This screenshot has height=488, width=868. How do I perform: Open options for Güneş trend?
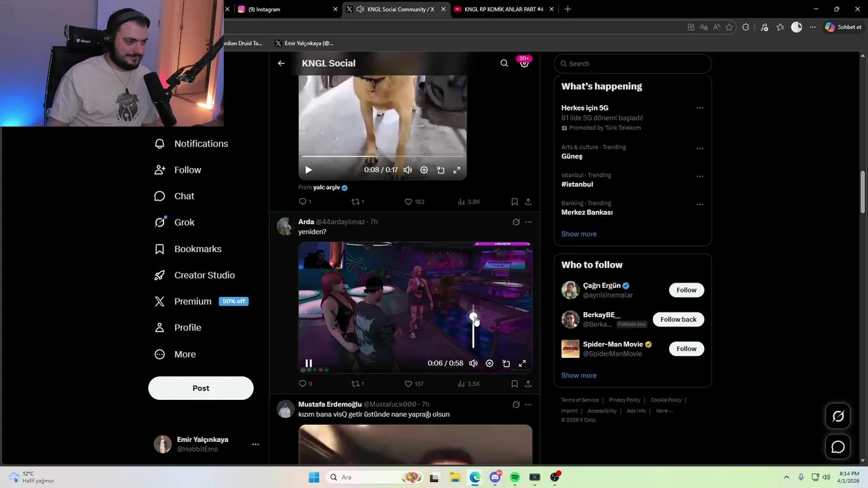[700, 148]
